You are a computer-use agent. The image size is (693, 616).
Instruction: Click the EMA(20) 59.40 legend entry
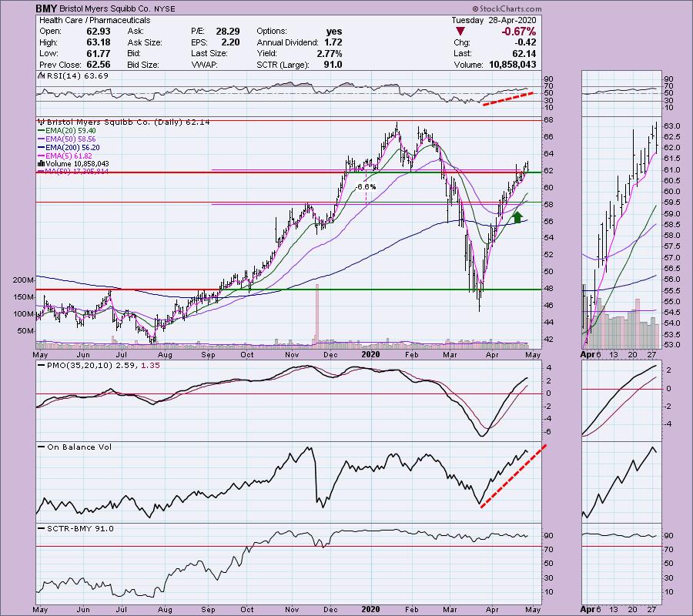coord(67,131)
